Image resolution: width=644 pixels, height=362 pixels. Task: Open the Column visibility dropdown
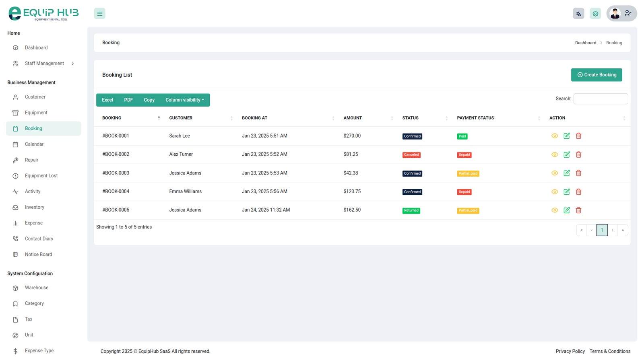[185, 100]
